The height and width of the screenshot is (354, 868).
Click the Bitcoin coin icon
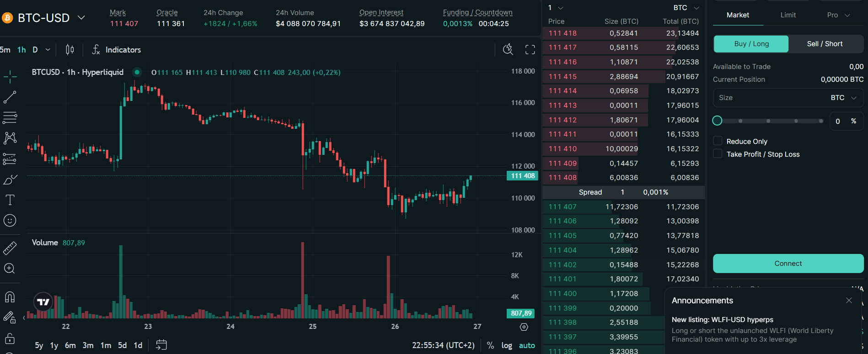coord(7,18)
